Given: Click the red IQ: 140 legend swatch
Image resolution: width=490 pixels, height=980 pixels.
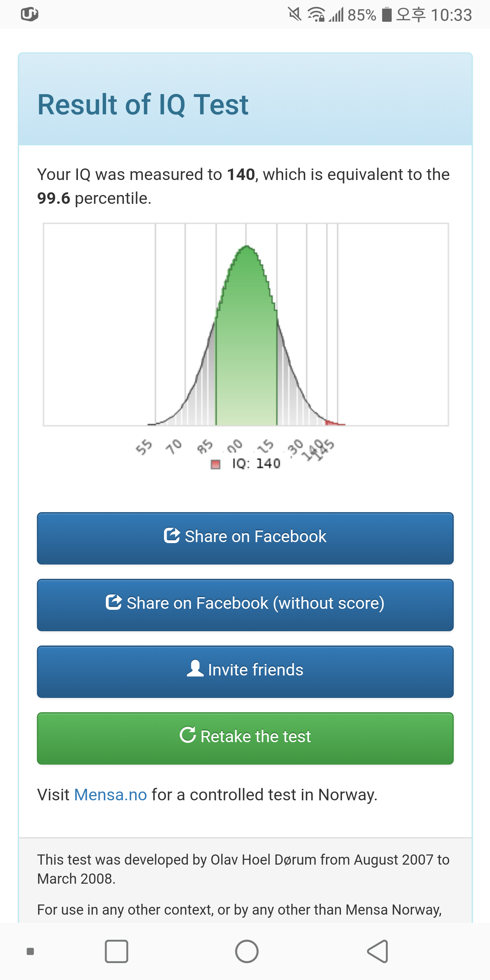Looking at the screenshot, I should point(216,464).
